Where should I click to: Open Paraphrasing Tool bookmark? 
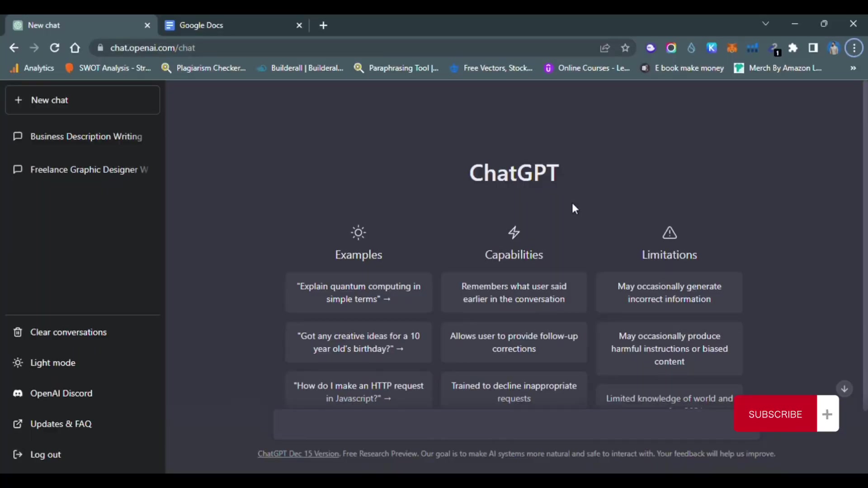click(396, 68)
